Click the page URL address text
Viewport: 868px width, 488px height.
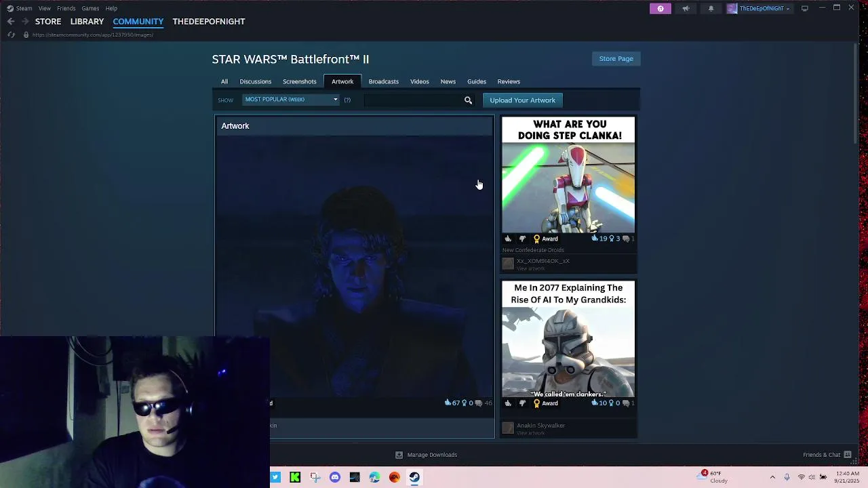pyautogui.click(x=93, y=35)
